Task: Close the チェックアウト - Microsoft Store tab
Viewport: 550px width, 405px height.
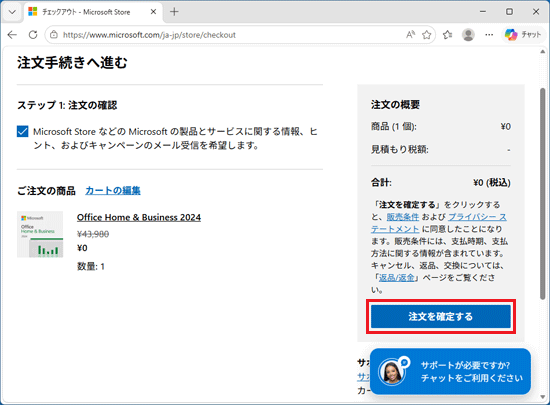Action: coord(153,12)
